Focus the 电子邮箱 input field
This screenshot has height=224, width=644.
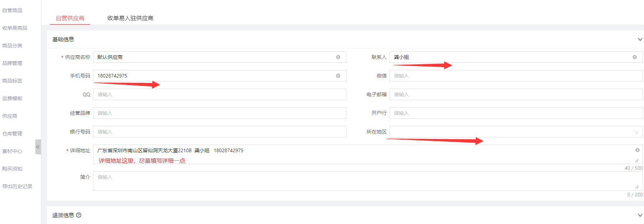tap(516, 94)
